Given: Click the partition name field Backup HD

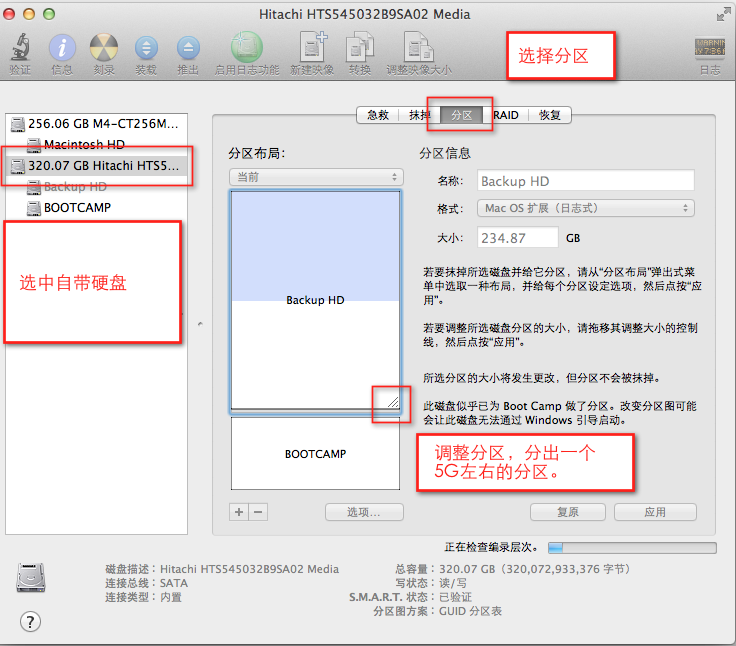Looking at the screenshot, I should (585, 181).
